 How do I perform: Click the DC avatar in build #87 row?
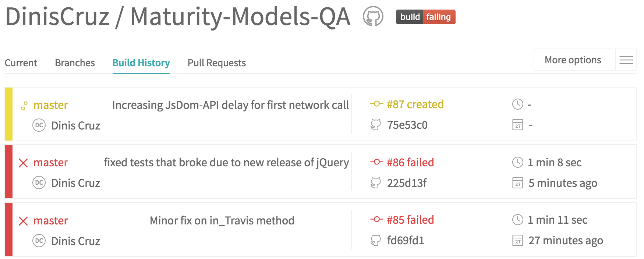click(39, 125)
